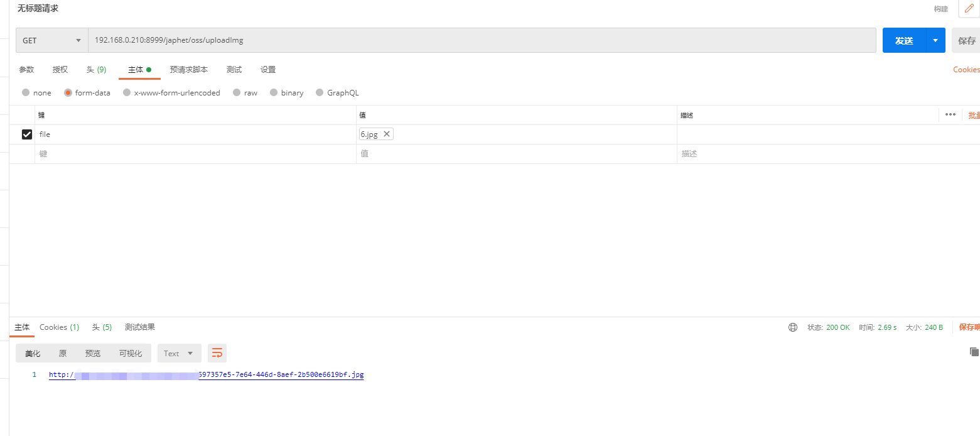
Task: Switch to the response 主体 tab
Action: tap(22, 327)
